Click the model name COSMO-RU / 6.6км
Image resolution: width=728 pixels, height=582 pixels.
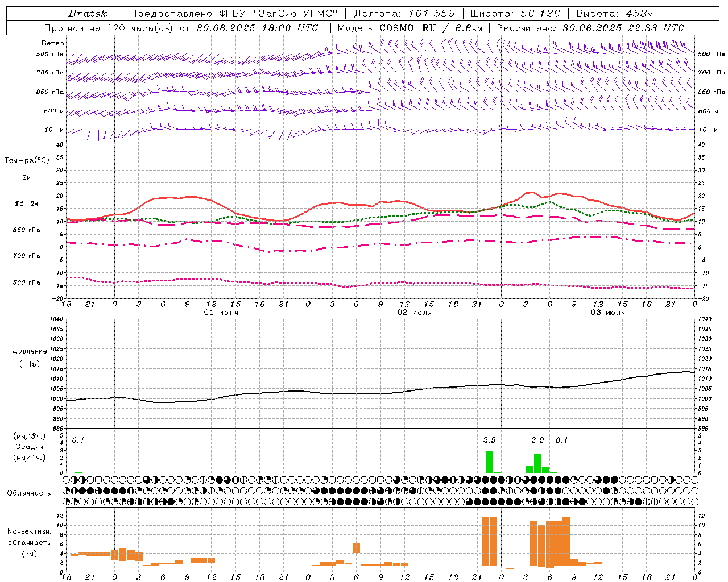click(431, 28)
